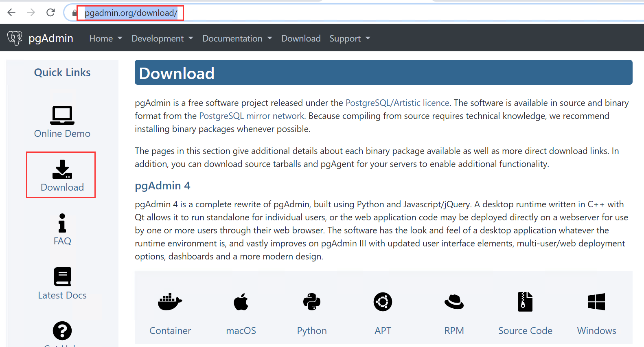The width and height of the screenshot is (644, 347).
Task: Open the Documentation dropdown
Action: 237,38
